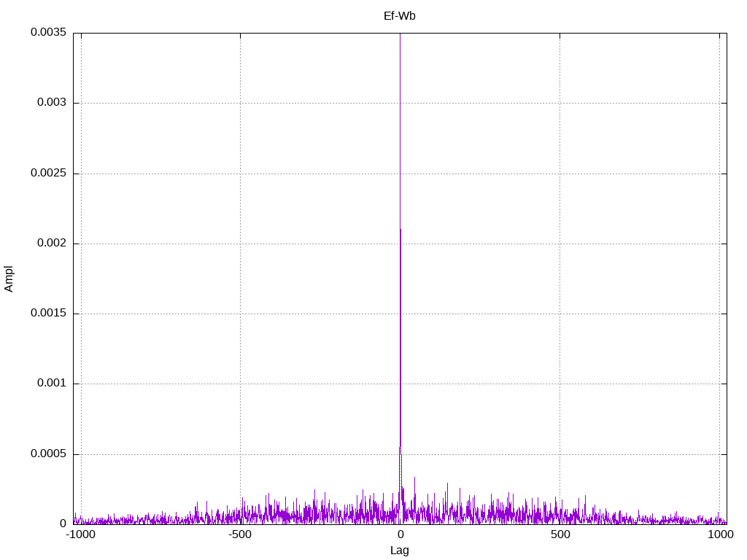Click the y-axis 0 label at bottom left
Screen dimensions: 747x560
pyautogui.click(x=63, y=524)
